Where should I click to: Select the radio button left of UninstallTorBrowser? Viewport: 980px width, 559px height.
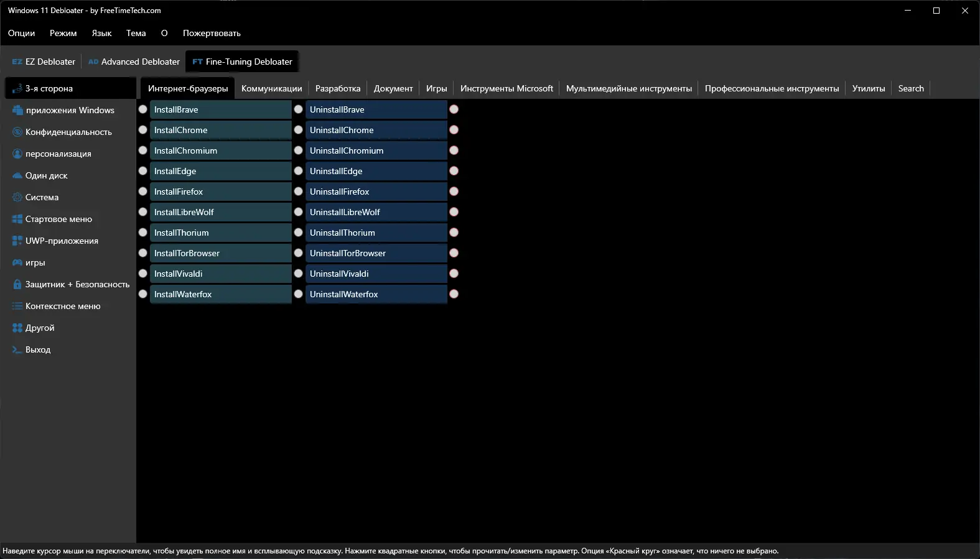click(299, 252)
